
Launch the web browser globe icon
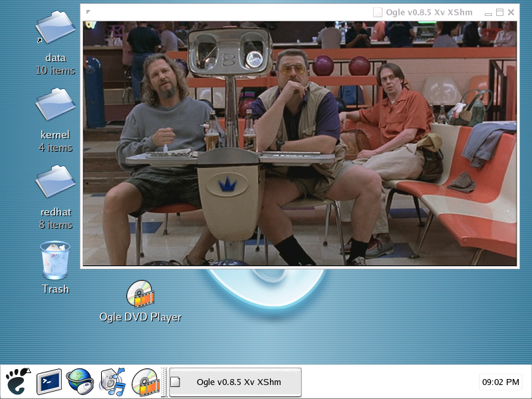tap(80, 382)
